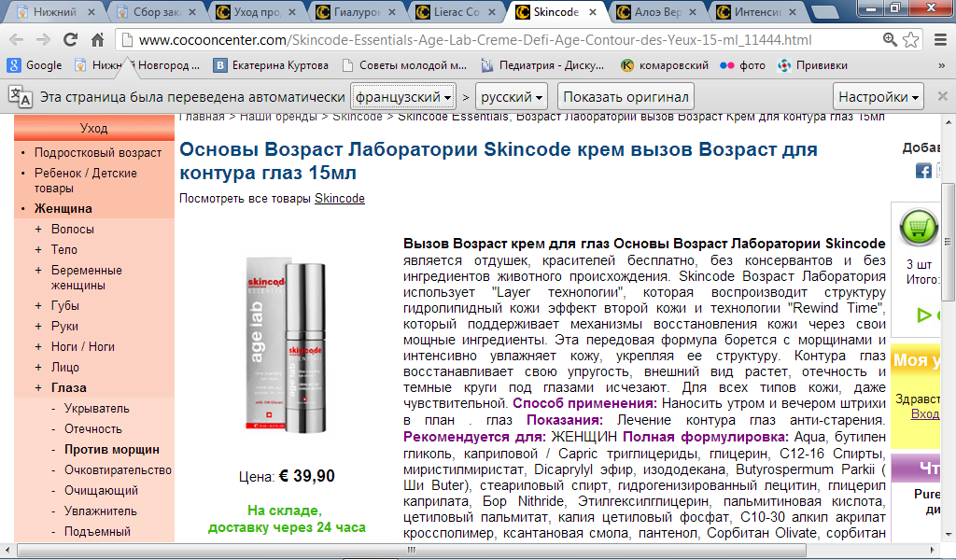The image size is (956, 560).
Task: Switch to the Гиалурон tab
Action: coord(356,11)
